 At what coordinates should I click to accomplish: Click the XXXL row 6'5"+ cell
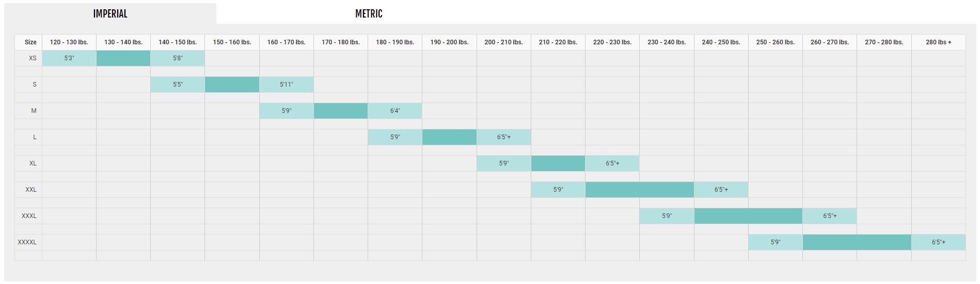[830, 216]
